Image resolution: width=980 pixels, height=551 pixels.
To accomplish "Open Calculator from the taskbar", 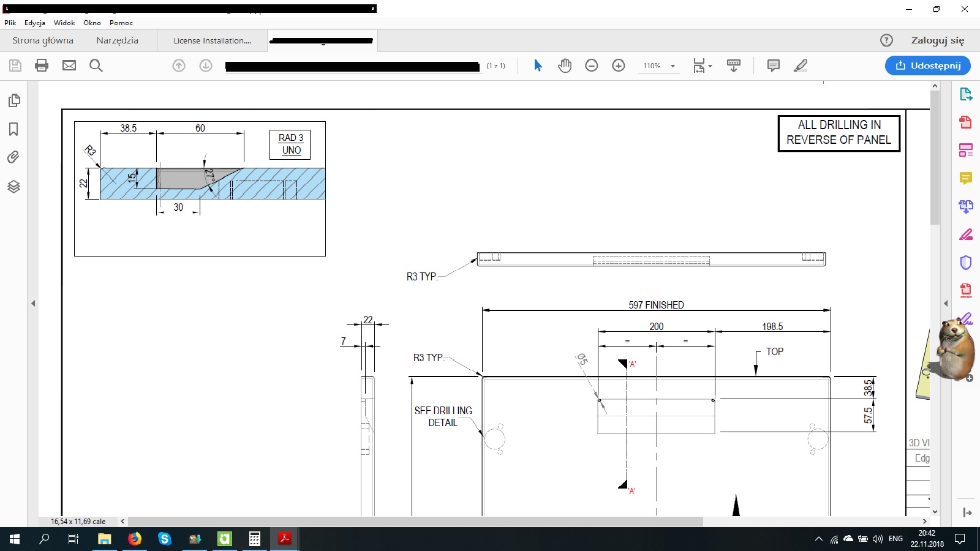I will tap(254, 539).
